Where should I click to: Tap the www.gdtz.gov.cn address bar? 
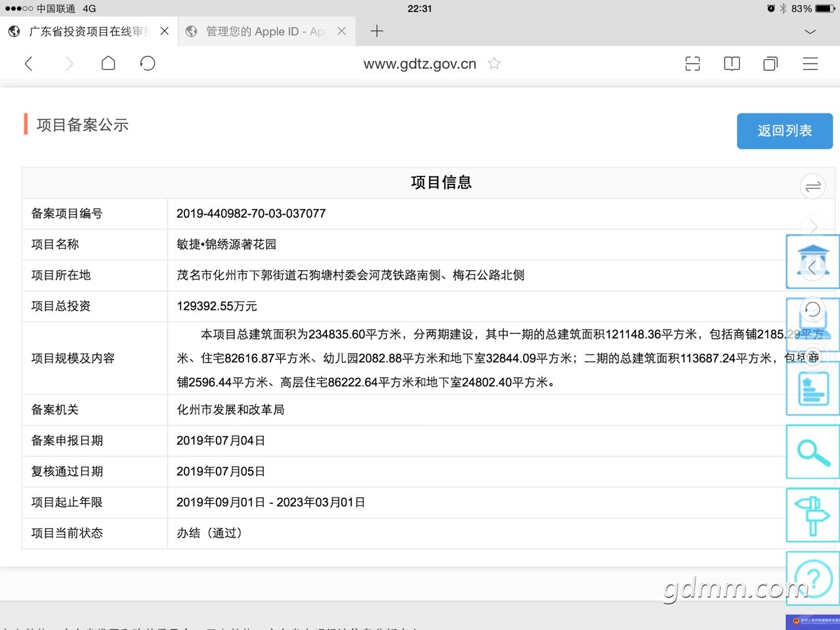pyautogui.click(x=420, y=64)
